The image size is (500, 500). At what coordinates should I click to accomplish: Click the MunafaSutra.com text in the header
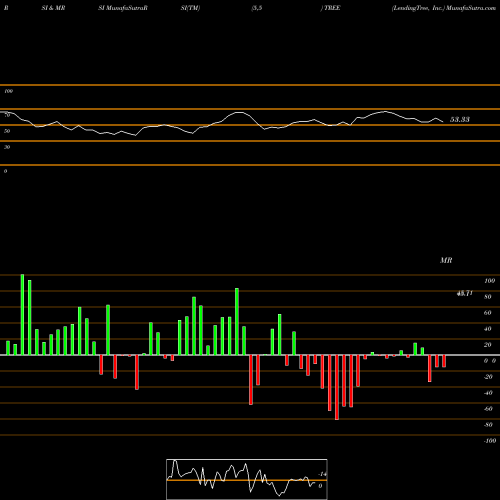[471, 8]
